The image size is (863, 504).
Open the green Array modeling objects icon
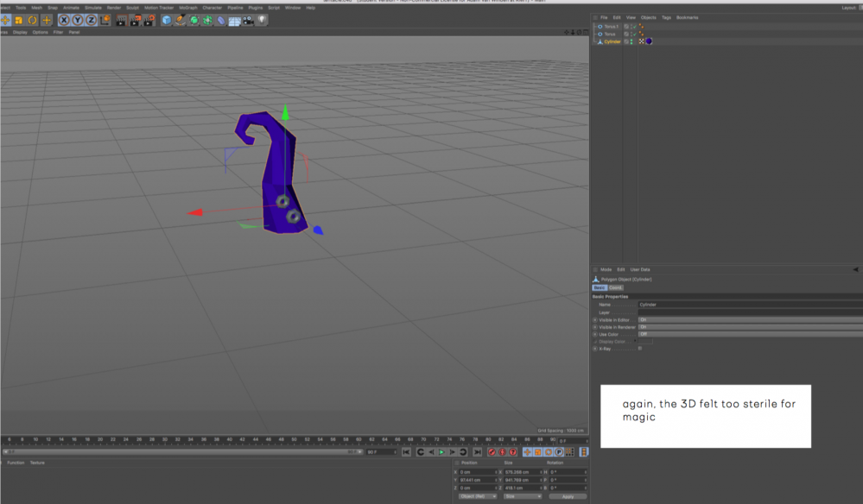point(207,21)
